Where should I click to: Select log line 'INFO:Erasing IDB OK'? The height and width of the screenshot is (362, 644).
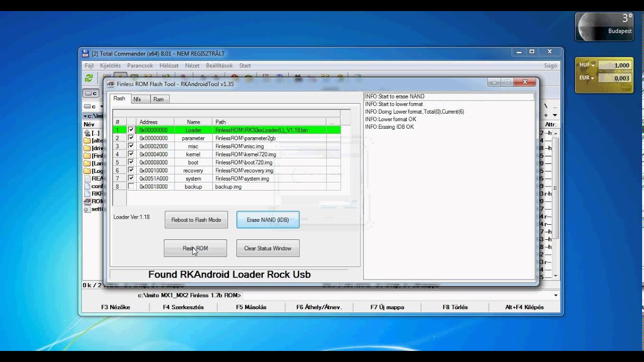(389, 127)
